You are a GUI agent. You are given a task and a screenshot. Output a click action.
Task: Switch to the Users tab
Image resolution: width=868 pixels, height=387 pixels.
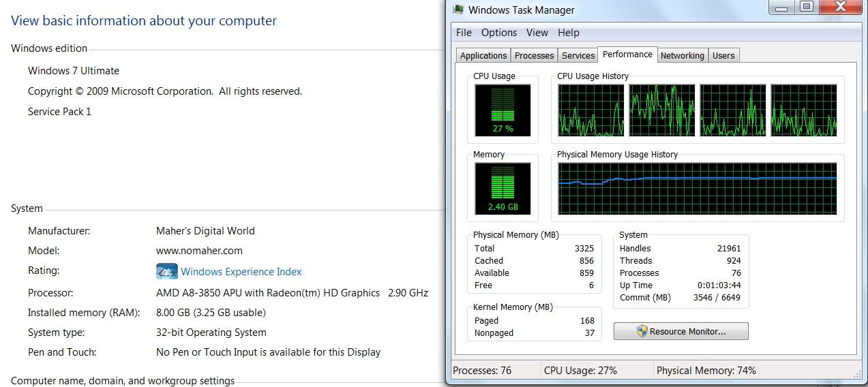pos(723,56)
